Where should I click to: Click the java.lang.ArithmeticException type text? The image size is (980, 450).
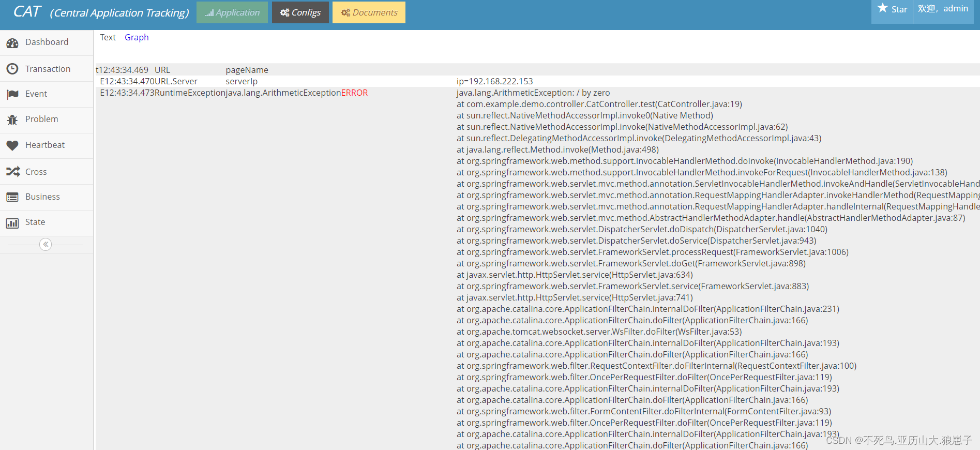[x=283, y=93]
